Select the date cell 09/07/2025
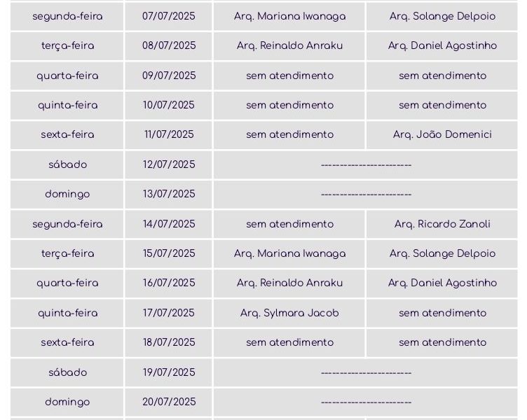527x420 pixels. 168,76
